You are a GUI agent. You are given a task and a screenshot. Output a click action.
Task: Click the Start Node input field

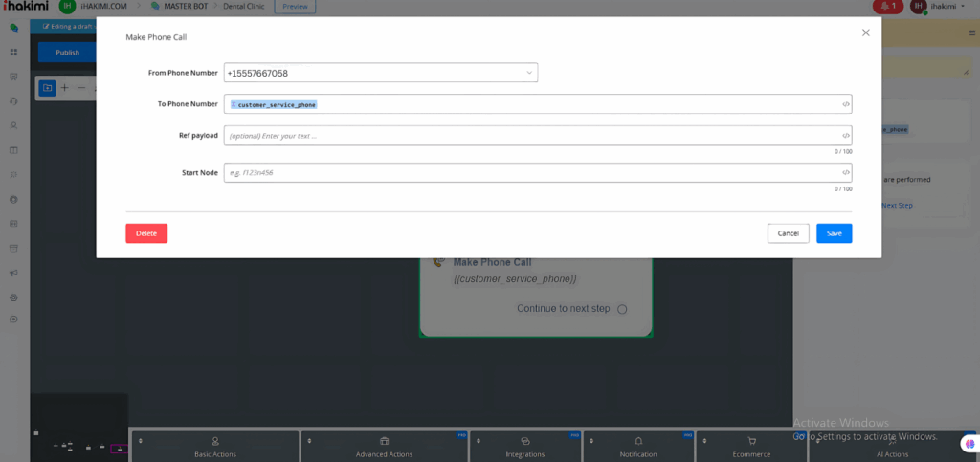531,172
